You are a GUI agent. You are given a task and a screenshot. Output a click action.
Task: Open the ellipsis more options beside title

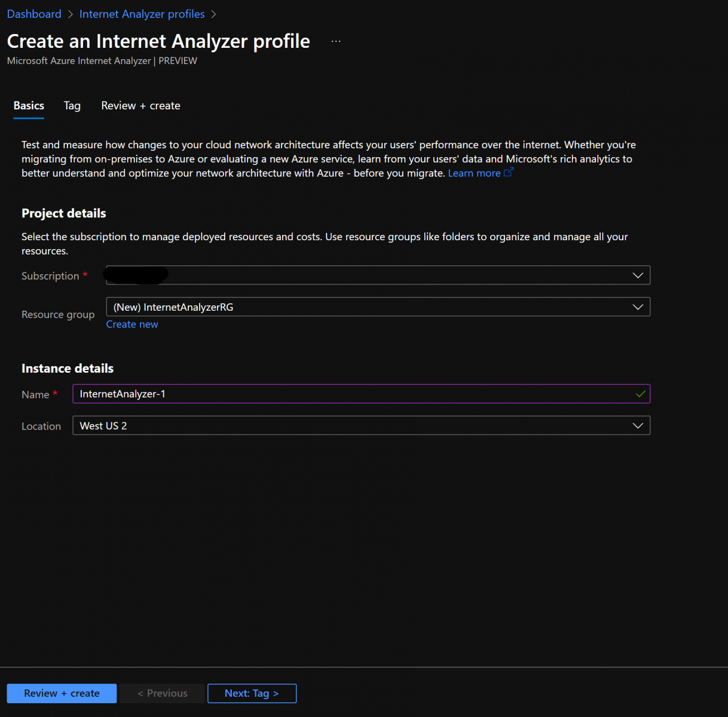[336, 41]
